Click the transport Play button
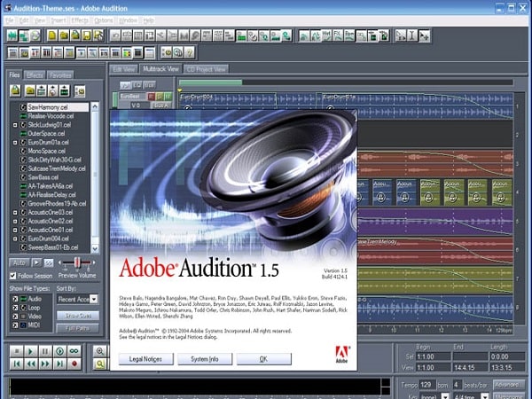 pyautogui.click(x=30, y=351)
